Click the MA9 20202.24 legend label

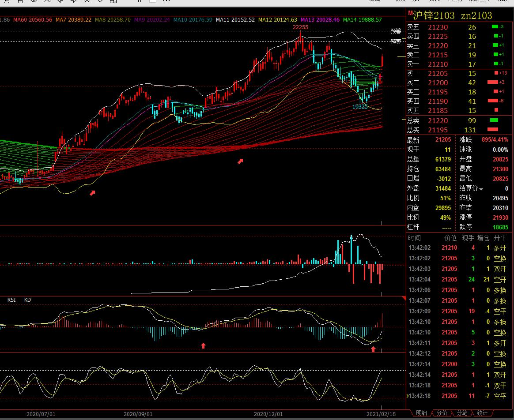tap(152, 20)
